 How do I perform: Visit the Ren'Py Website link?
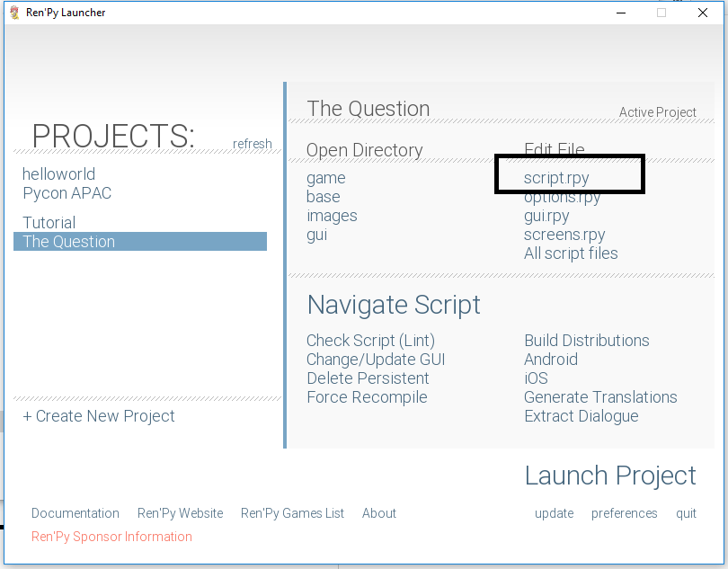point(180,513)
